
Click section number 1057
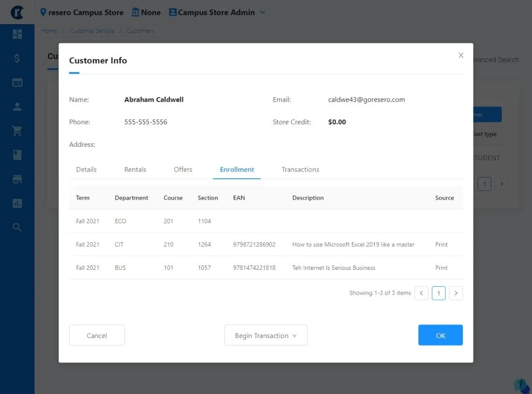pos(204,267)
